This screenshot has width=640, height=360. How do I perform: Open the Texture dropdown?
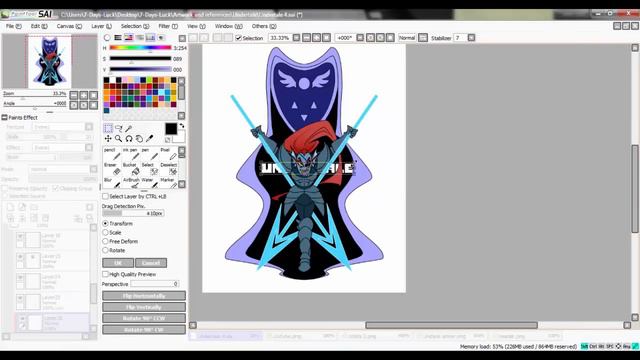(89, 127)
